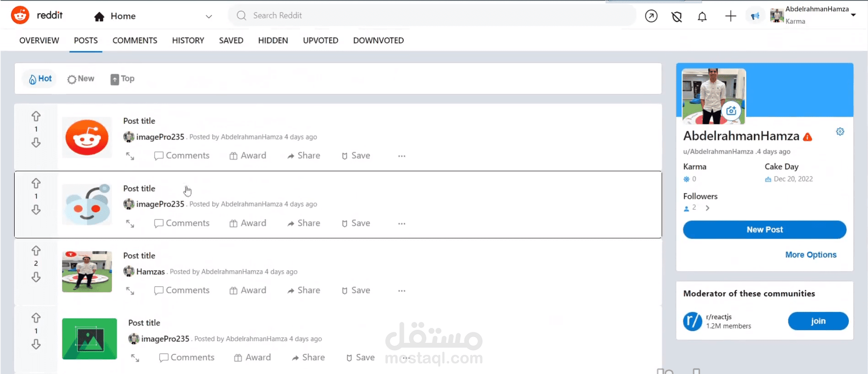This screenshot has height=374, width=868.
Task: Click the plus icon to create post
Action: (x=730, y=16)
